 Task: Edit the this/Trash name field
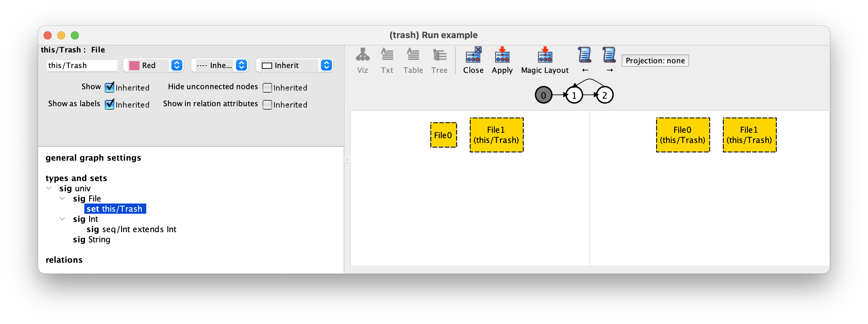[82, 65]
